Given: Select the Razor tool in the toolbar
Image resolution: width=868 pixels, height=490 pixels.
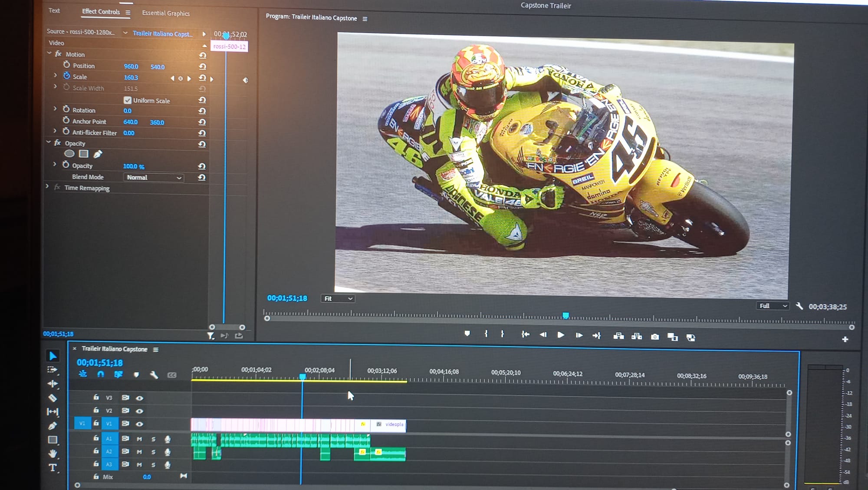Looking at the screenshot, I should 53,397.
